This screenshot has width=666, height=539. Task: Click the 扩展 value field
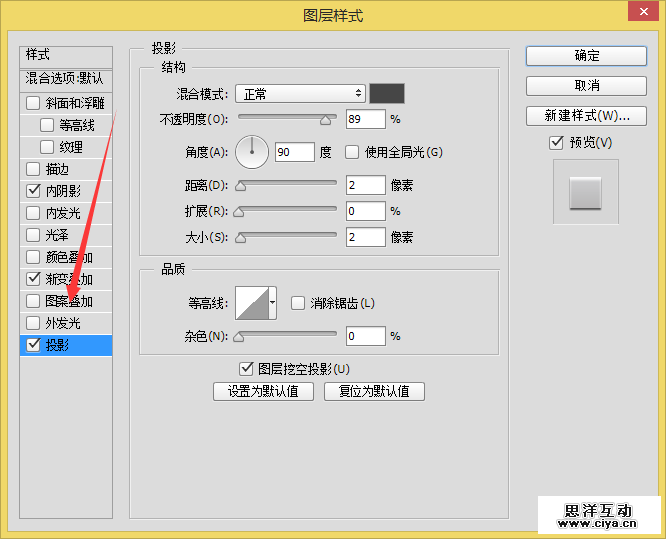click(366, 211)
